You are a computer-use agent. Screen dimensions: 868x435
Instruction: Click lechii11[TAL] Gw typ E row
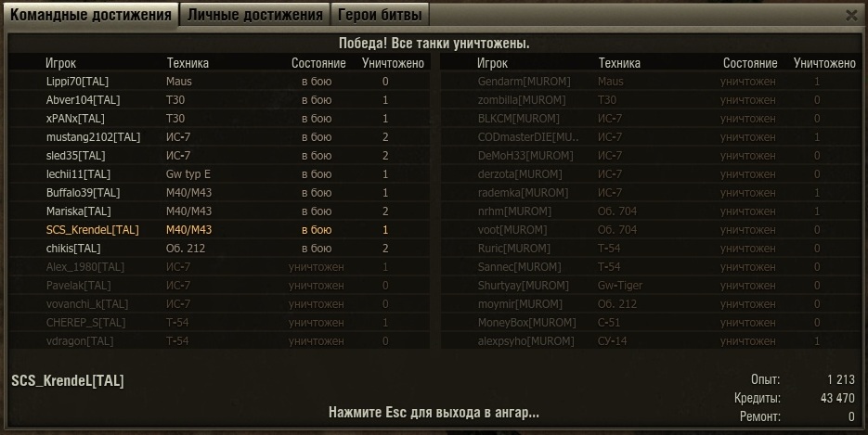[x=219, y=174]
